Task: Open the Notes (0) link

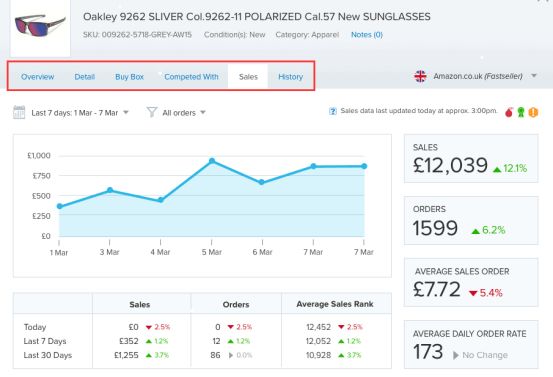Action: (x=367, y=35)
